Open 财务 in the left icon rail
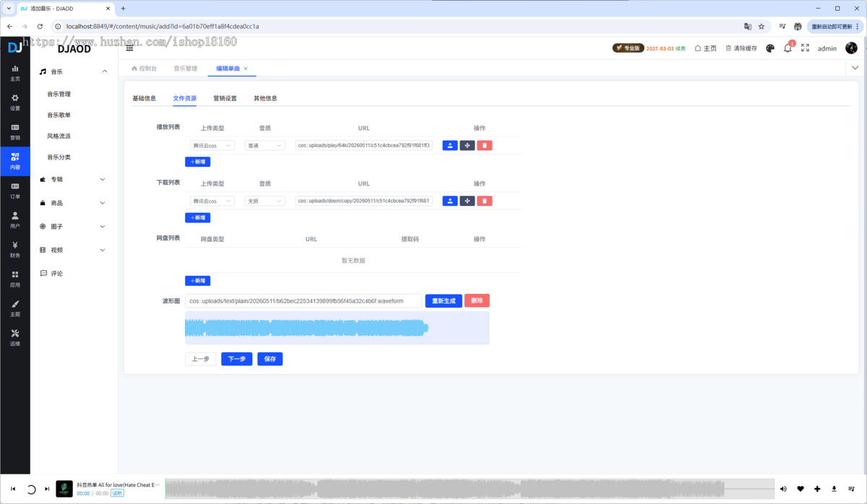The width and height of the screenshot is (867, 504). 15,249
